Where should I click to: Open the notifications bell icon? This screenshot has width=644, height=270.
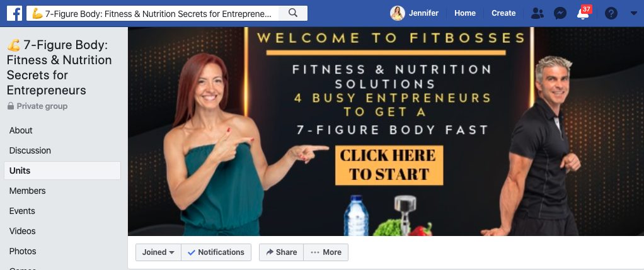pyautogui.click(x=583, y=14)
